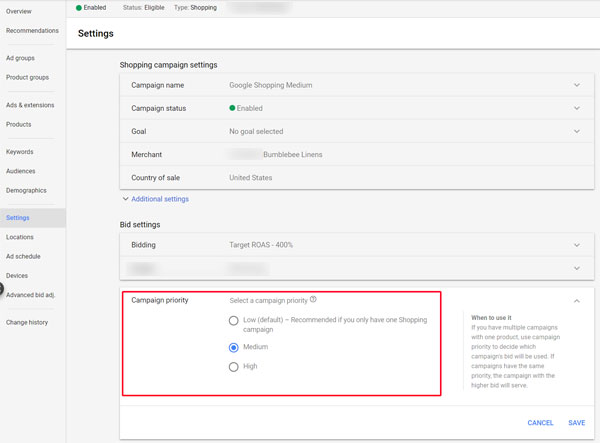Collapse the Campaign priority panel chevron

(577, 301)
